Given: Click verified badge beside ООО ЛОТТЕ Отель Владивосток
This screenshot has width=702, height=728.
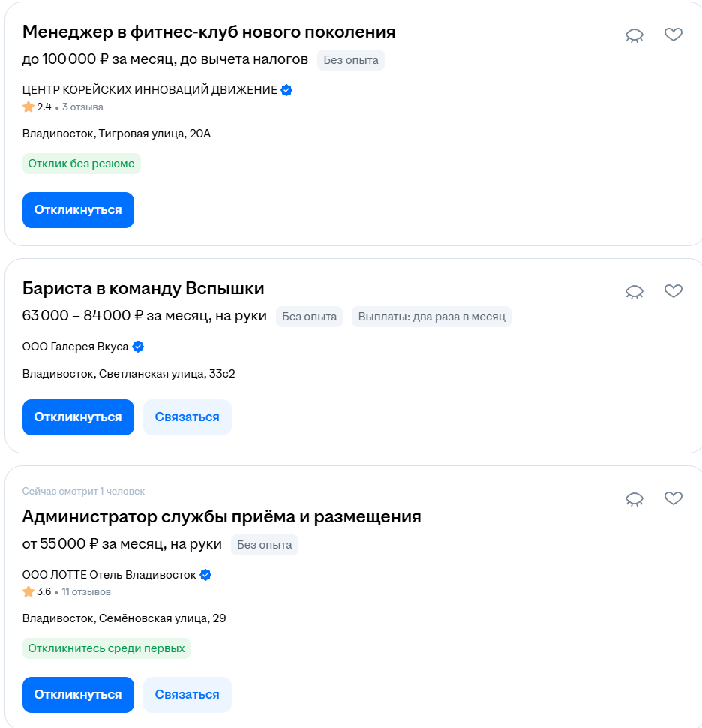Looking at the screenshot, I should [205, 575].
